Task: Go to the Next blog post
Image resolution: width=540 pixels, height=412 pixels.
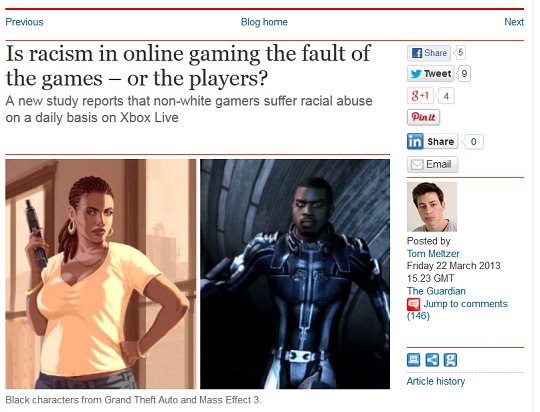Action: [514, 22]
